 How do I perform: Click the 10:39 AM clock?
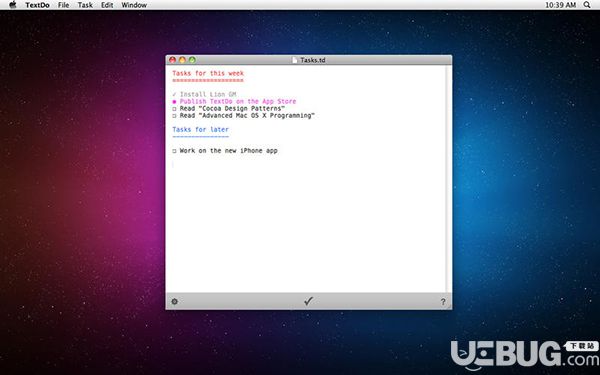point(561,5)
